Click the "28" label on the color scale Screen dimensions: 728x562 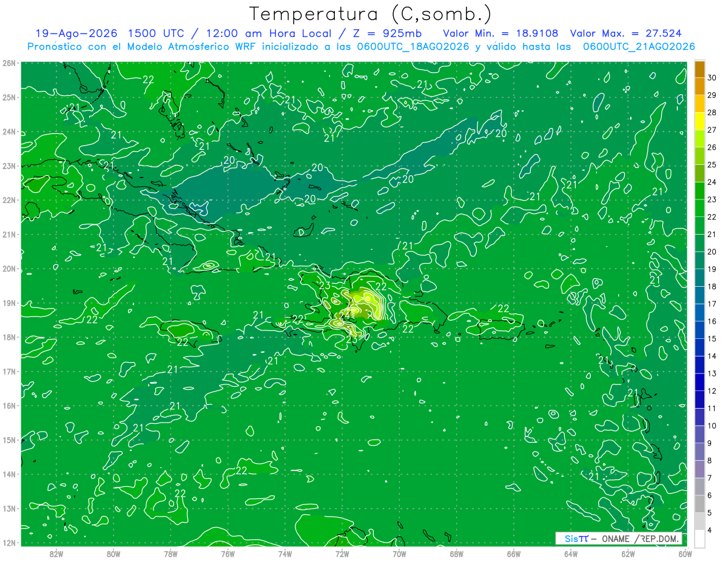(712, 113)
